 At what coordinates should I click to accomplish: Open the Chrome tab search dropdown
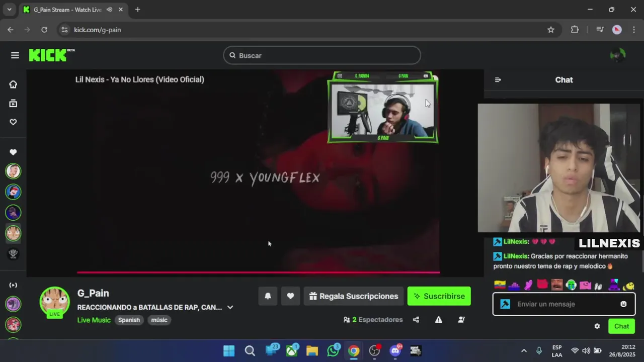click(9, 10)
